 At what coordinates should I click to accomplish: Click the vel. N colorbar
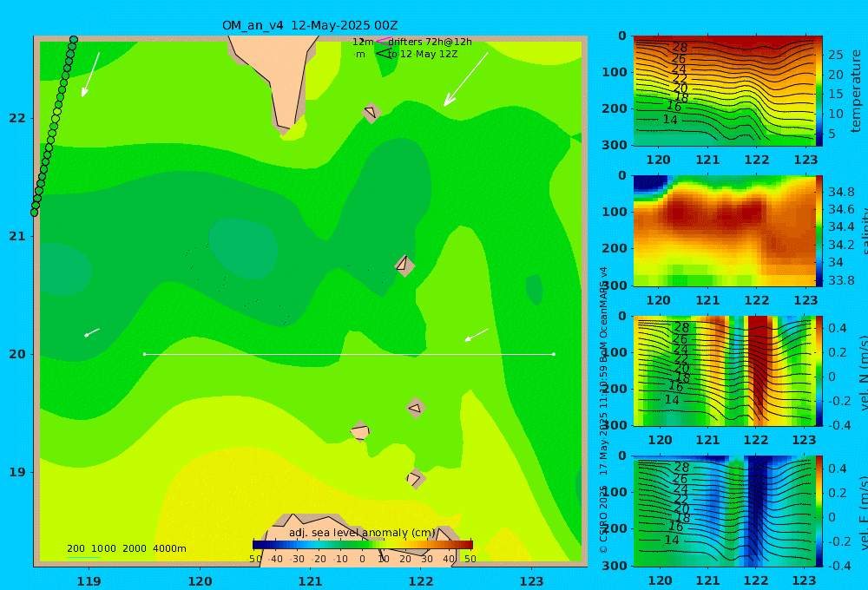point(819,370)
